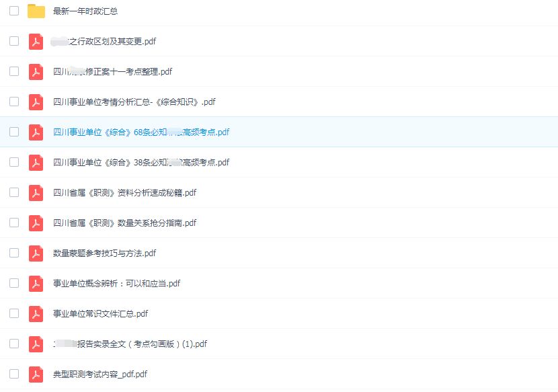Select checkbox for 报告实录全文 file
Viewport: 558px width, 392px height.
(x=14, y=344)
